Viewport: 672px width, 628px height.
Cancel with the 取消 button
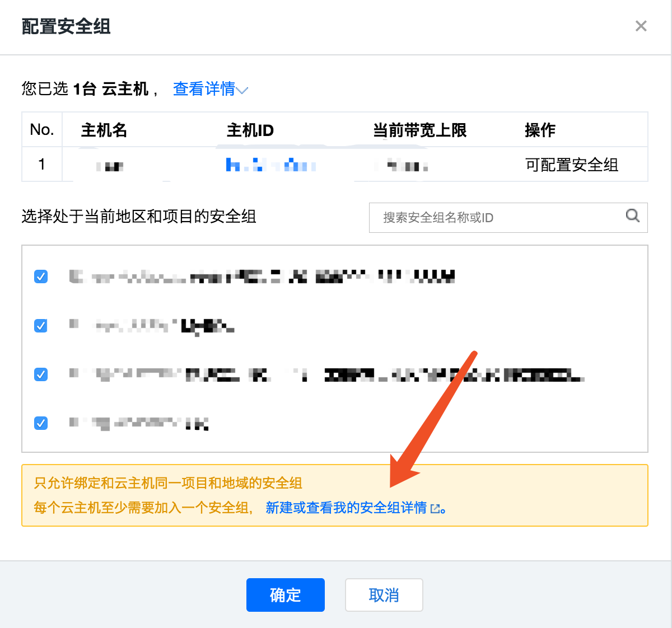384,595
